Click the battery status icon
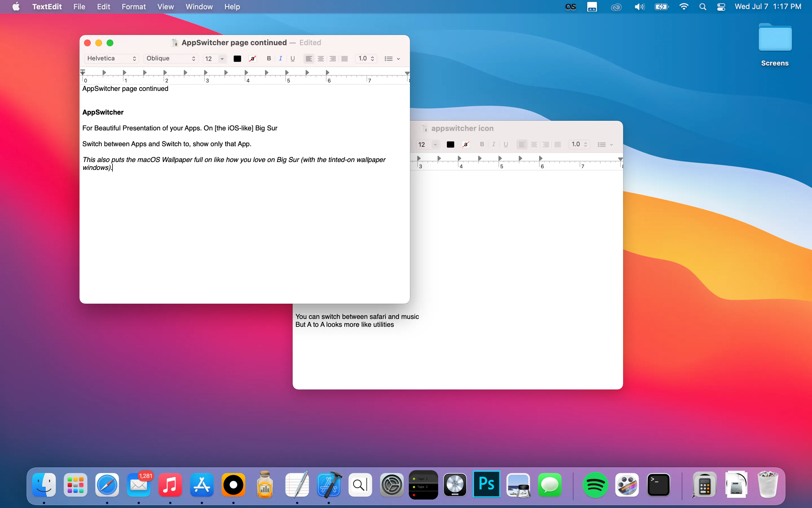This screenshot has height=508, width=812. (x=661, y=7)
